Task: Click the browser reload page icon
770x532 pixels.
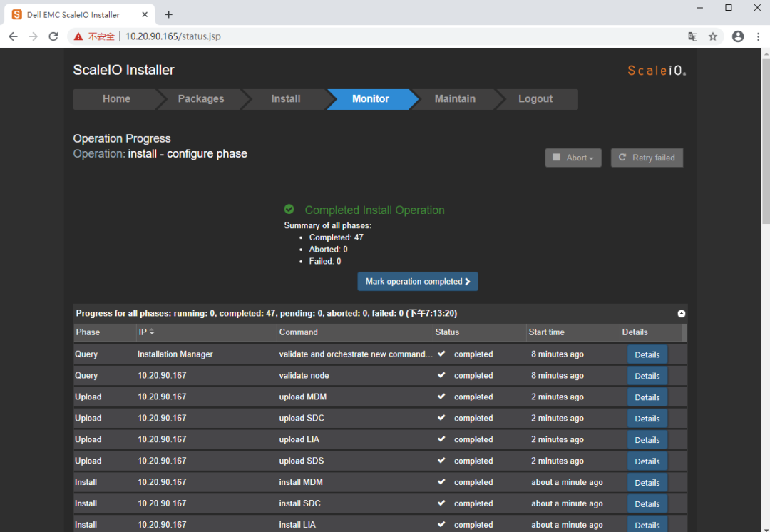Action: coord(53,36)
